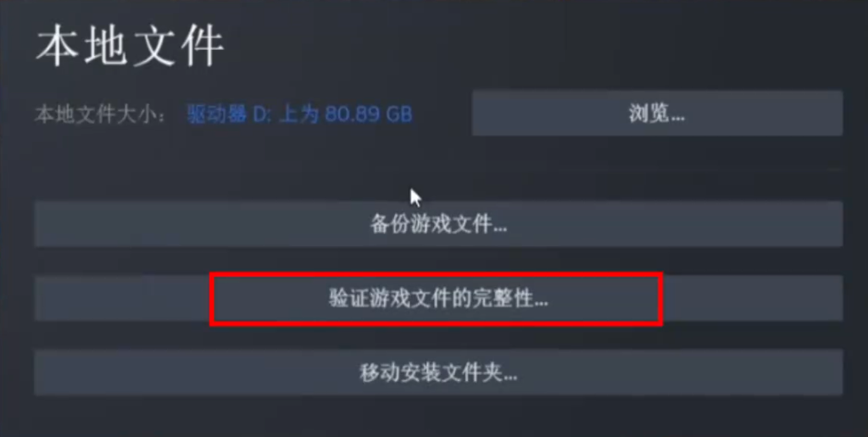Click 完整性 text in verify button
The height and width of the screenshot is (437, 868).
click(504, 299)
